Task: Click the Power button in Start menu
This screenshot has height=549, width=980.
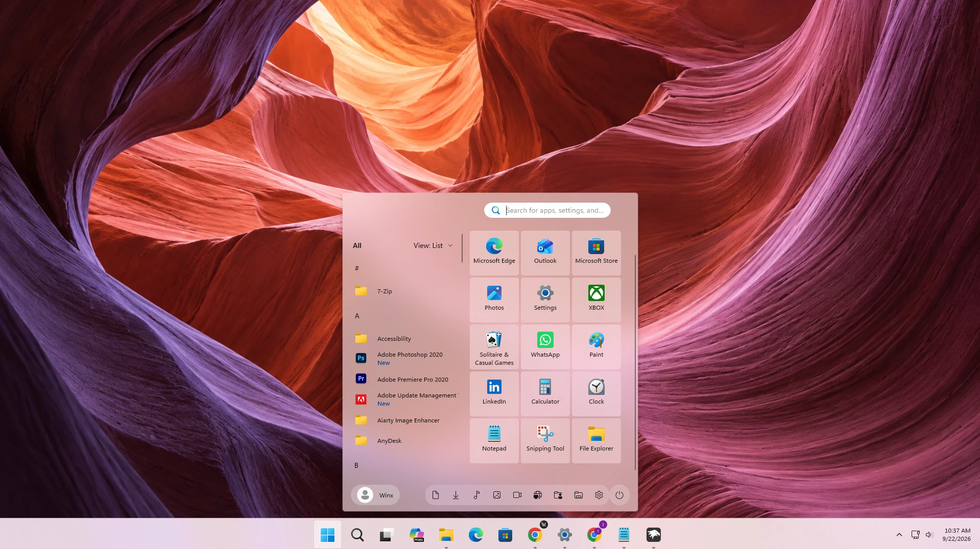Action: pyautogui.click(x=619, y=495)
